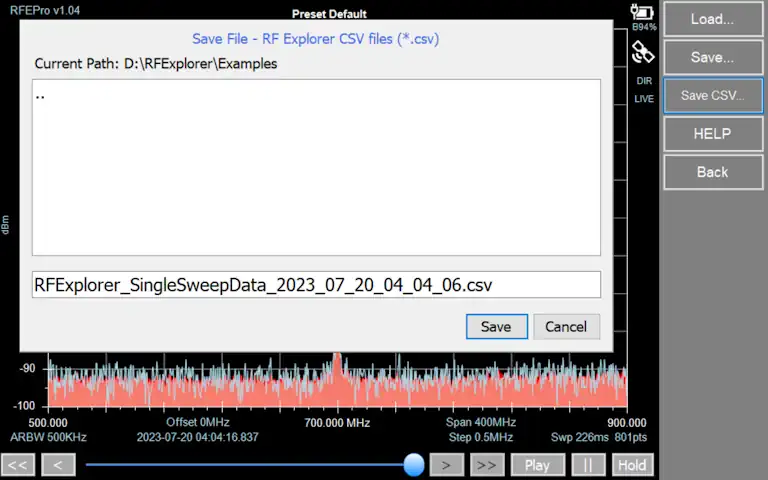Click the sweep position slider handle

(413, 464)
